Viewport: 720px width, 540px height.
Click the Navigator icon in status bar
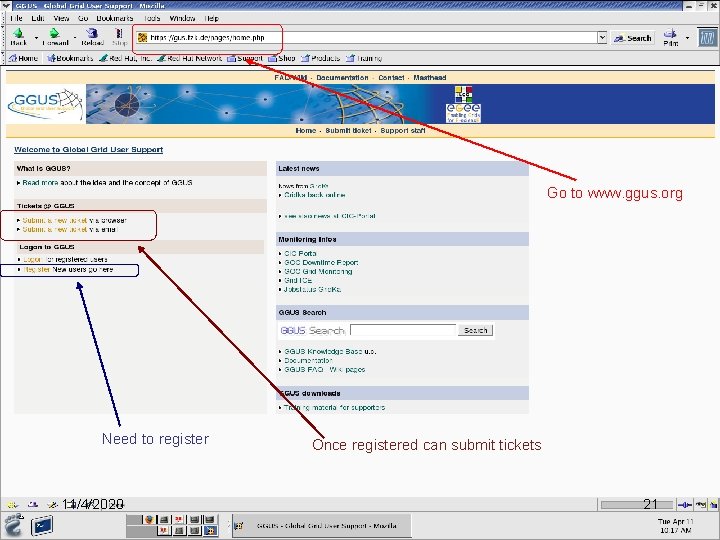[12, 504]
